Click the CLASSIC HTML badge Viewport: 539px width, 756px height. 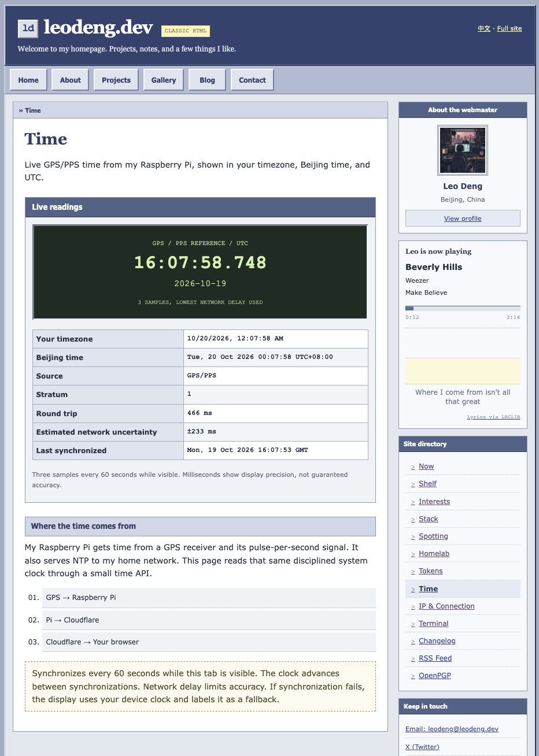pyautogui.click(x=186, y=31)
